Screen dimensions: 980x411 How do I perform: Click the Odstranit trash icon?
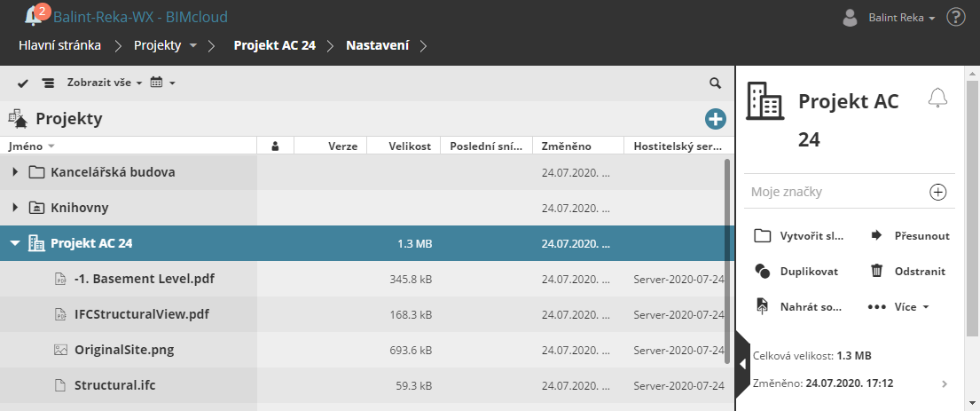pyautogui.click(x=876, y=271)
